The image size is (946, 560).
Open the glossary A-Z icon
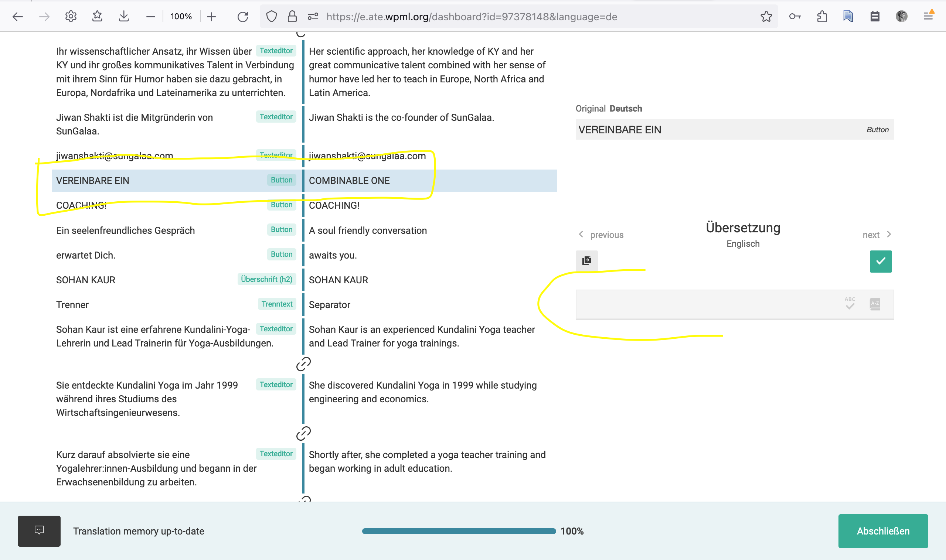click(874, 304)
